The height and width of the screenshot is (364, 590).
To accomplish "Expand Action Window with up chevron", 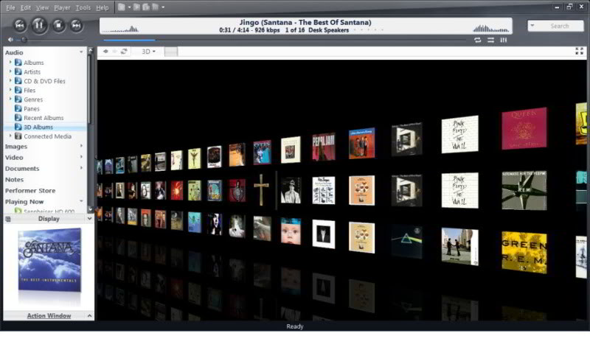I will (89, 315).
